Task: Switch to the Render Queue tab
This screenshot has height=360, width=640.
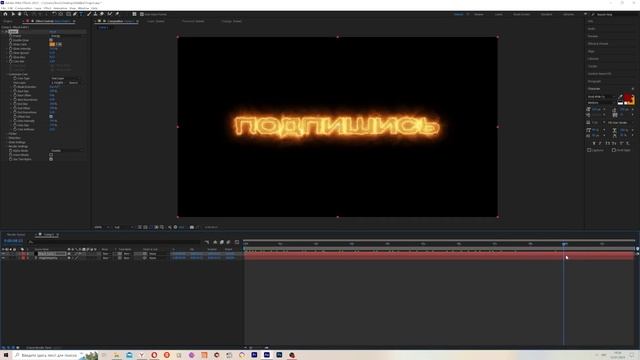Action: [x=16, y=235]
